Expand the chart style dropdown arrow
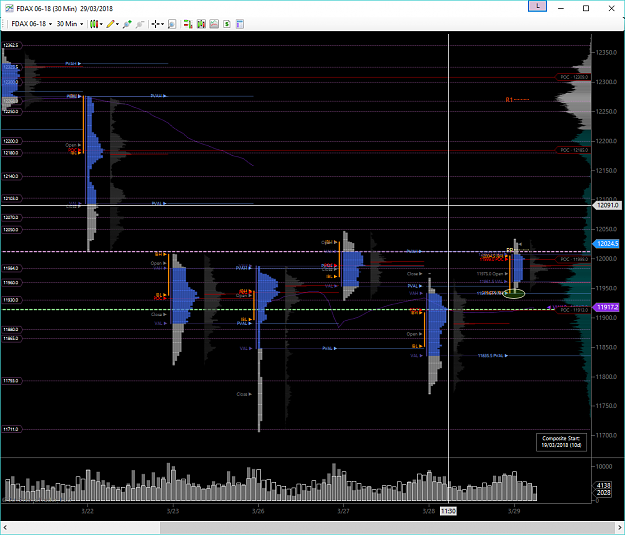625x535 pixels. coord(101,24)
